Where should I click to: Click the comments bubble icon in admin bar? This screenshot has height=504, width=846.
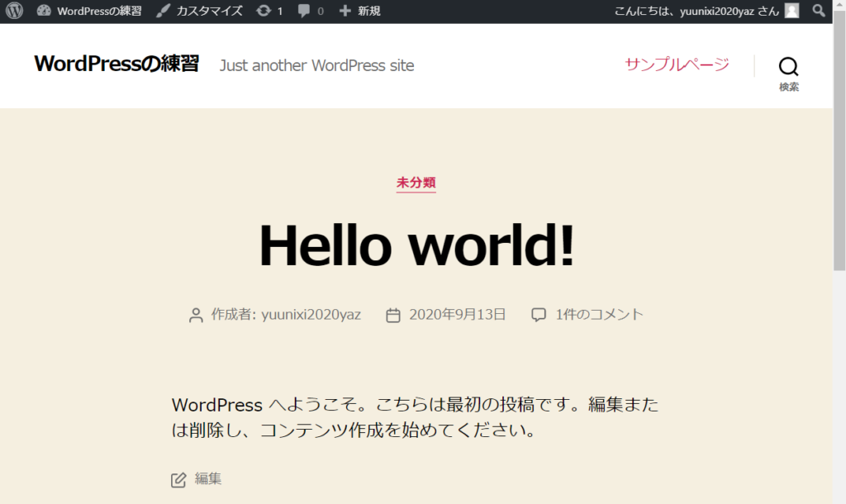(304, 12)
